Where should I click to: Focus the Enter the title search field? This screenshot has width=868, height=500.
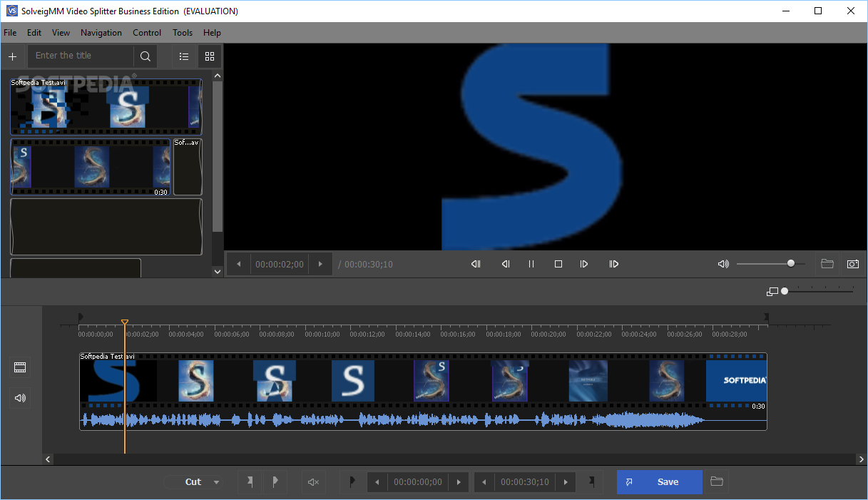click(81, 56)
